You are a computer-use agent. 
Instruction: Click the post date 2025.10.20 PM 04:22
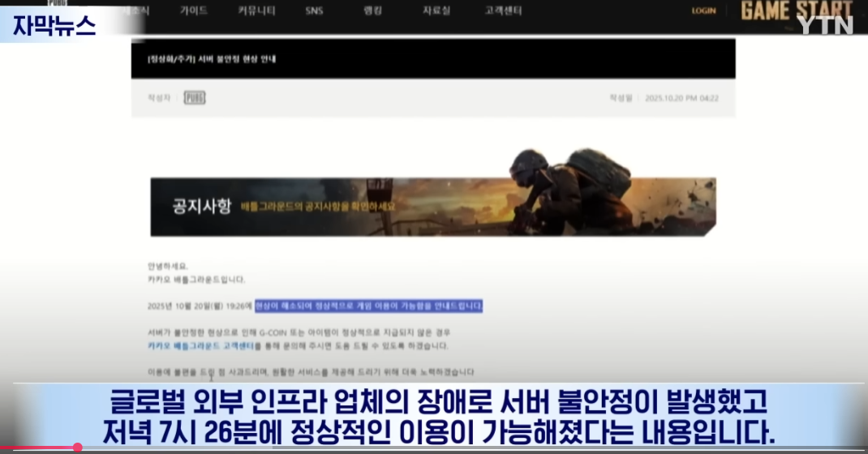click(681, 98)
